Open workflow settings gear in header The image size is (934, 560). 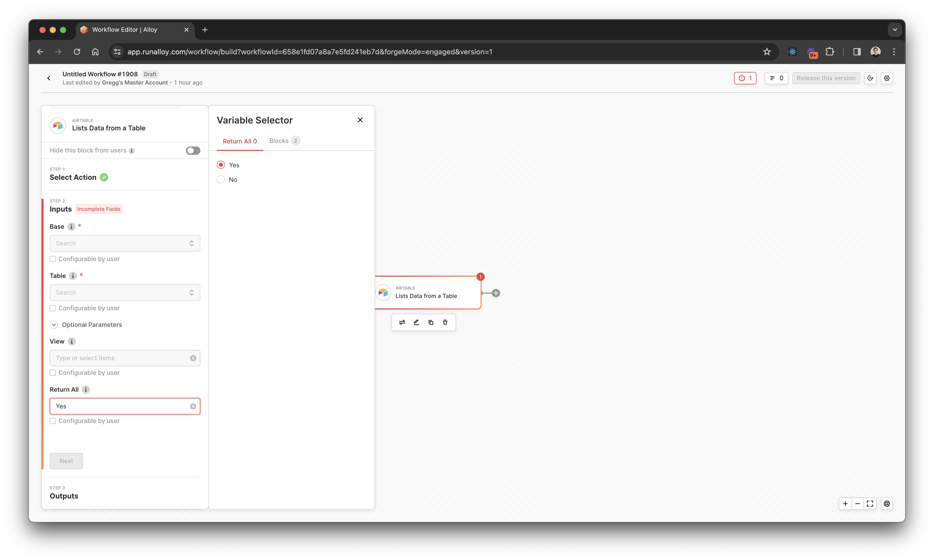click(x=887, y=78)
